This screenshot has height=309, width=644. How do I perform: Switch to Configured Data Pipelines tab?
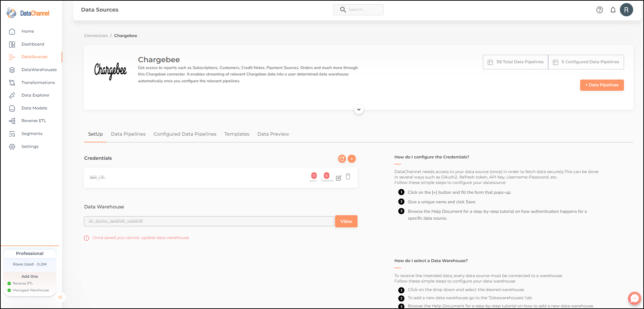click(x=185, y=134)
